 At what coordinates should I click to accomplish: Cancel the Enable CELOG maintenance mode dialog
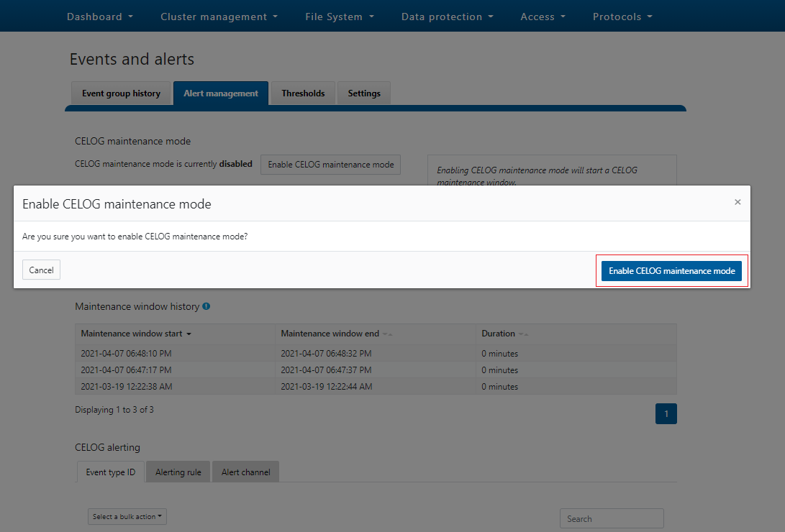point(41,270)
